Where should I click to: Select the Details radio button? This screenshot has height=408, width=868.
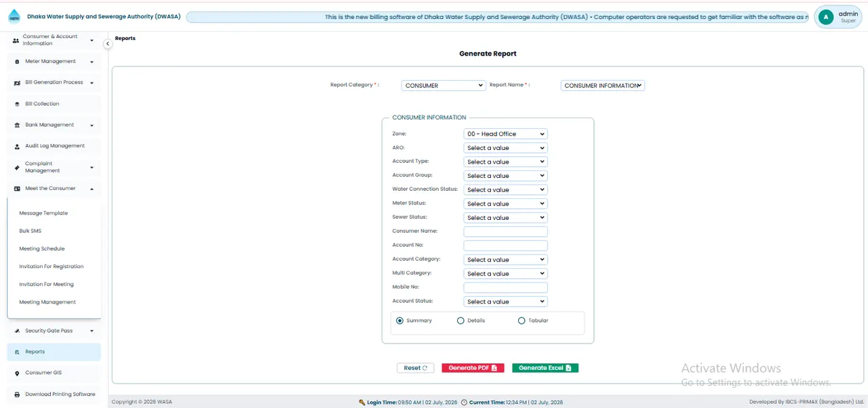pyautogui.click(x=461, y=320)
